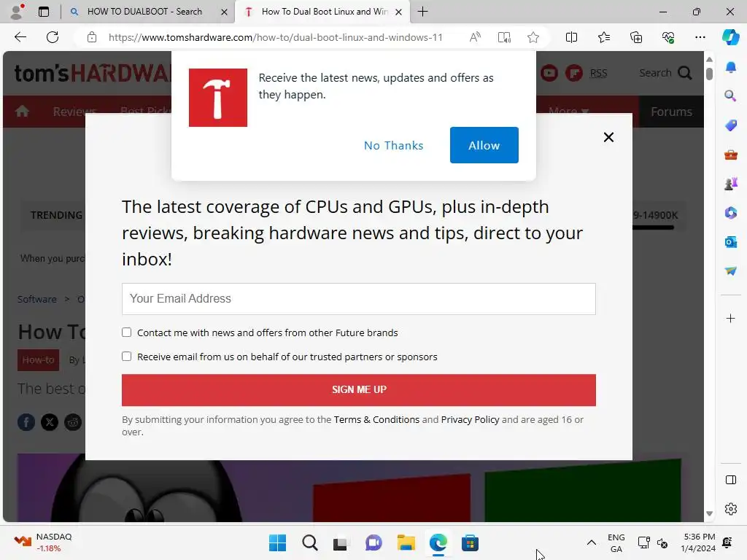747x560 pixels.
Task: Open Privacy Policy link
Action: 470,419
